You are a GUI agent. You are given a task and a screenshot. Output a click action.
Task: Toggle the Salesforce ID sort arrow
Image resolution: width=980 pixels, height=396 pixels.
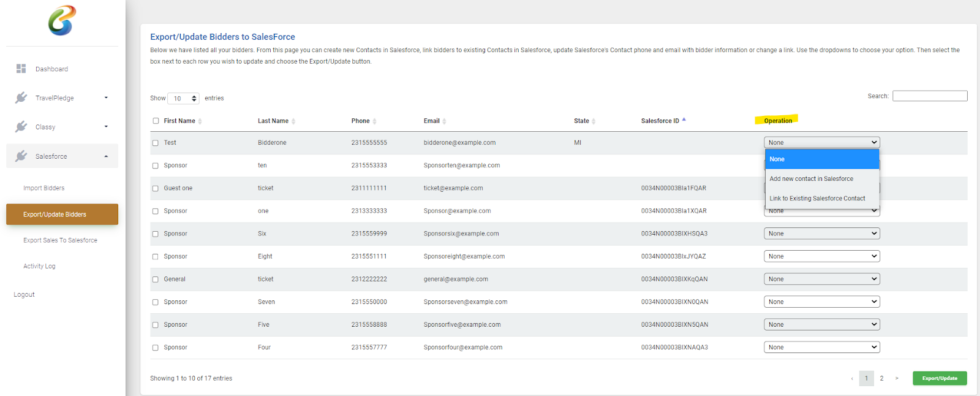click(x=684, y=120)
